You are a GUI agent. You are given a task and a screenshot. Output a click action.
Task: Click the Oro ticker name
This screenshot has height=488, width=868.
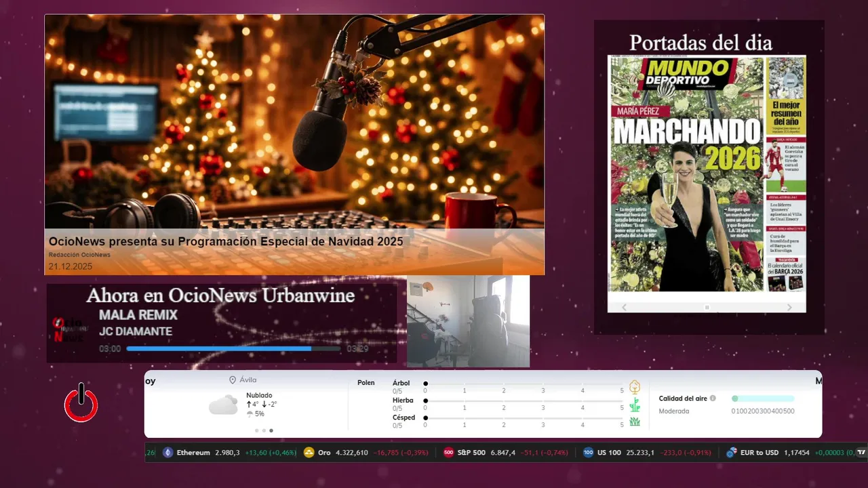(x=324, y=453)
